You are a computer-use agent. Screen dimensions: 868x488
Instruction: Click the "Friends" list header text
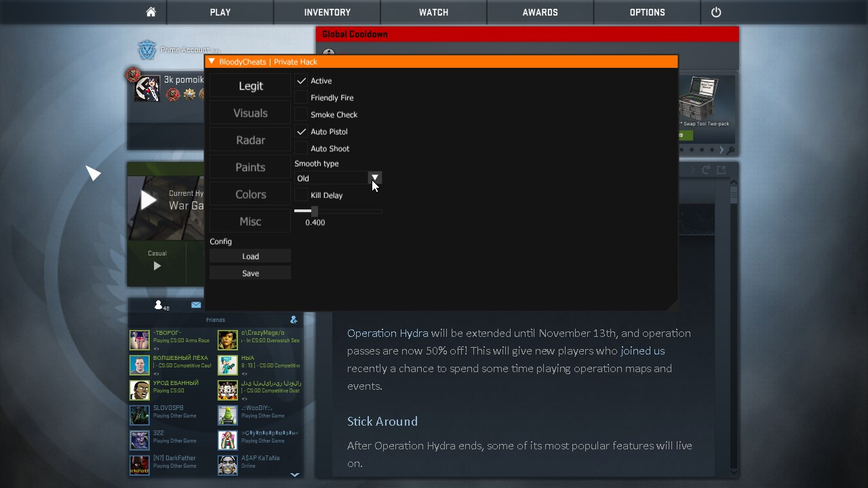(216, 320)
